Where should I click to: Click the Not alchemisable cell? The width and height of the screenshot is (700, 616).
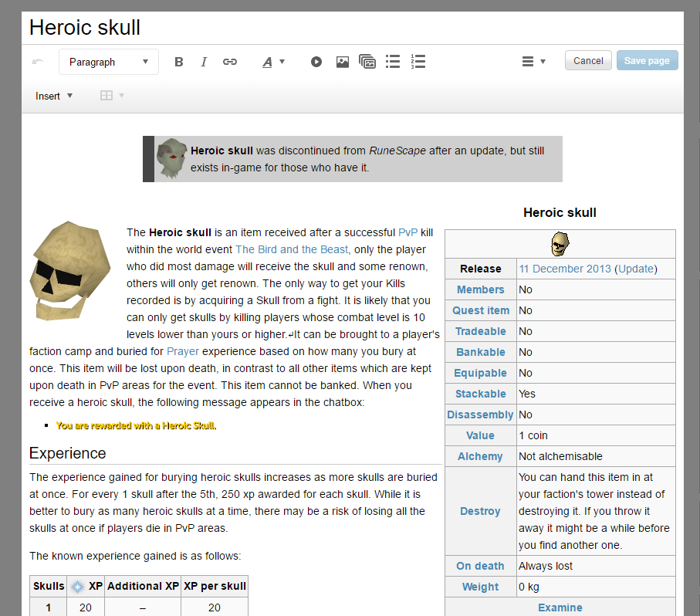point(596,456)
